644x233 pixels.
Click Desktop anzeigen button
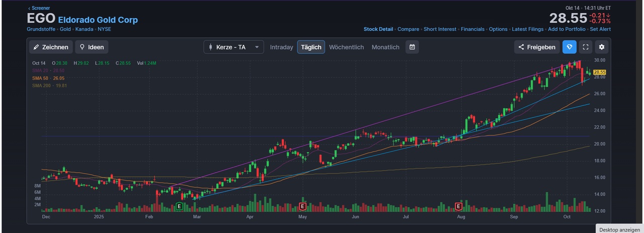(x=619, y=229)
